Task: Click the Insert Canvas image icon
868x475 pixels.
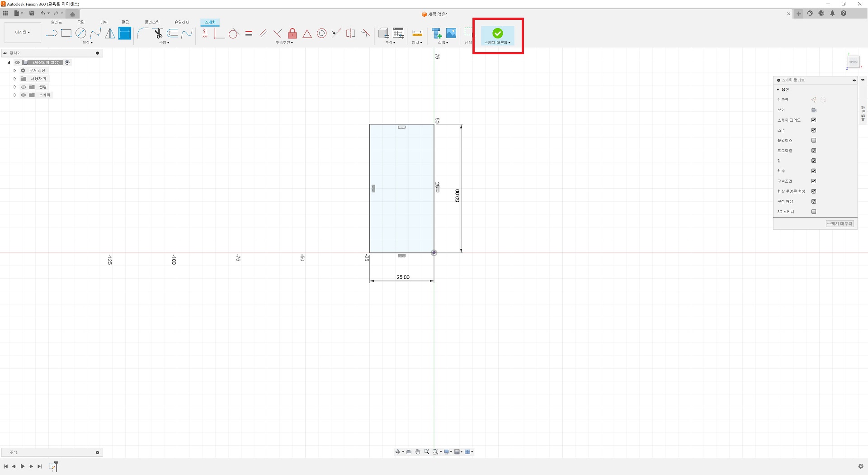Action: (x=451, y=33)
